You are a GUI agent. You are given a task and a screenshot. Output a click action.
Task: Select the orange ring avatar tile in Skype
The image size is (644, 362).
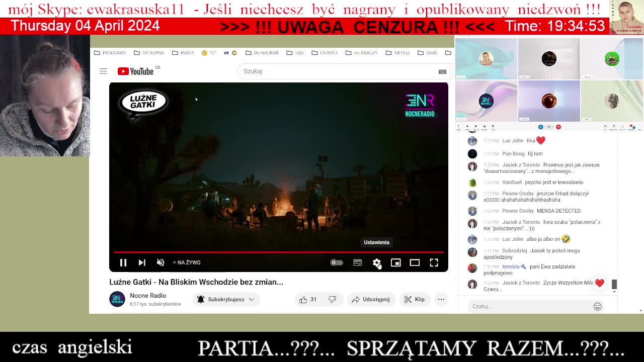549,101
